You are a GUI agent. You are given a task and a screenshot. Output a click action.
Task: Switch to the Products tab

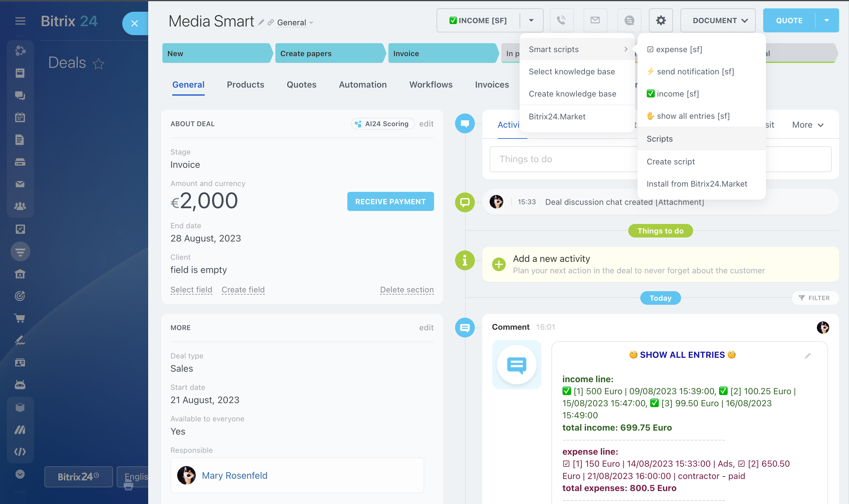click(245, 85)
